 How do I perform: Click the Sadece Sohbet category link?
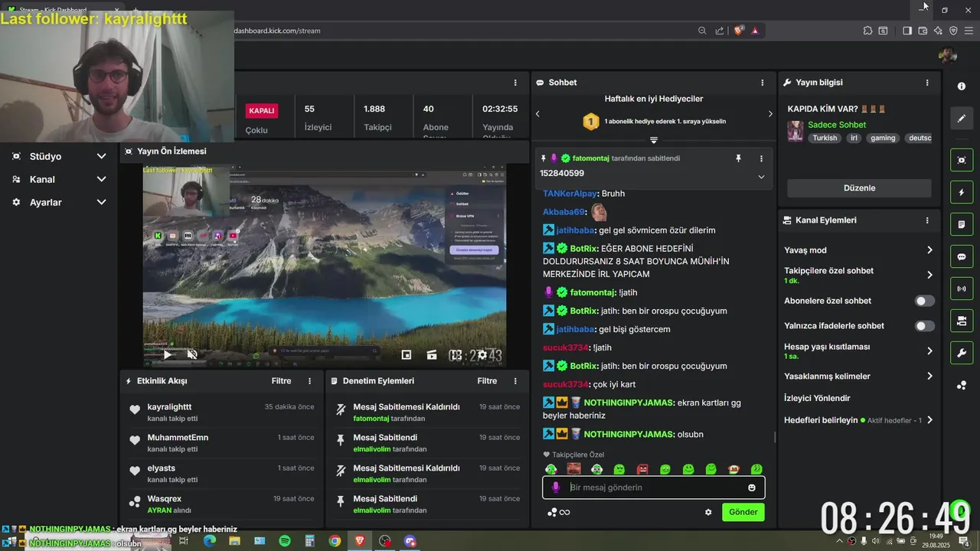[x=837, y=125]
